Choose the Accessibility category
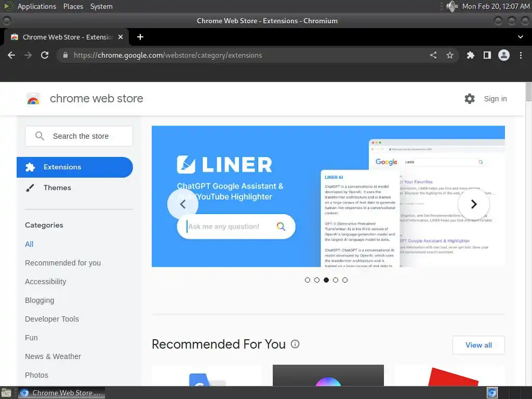This screenshot has width=532, height=399. [x=46, y=282]
